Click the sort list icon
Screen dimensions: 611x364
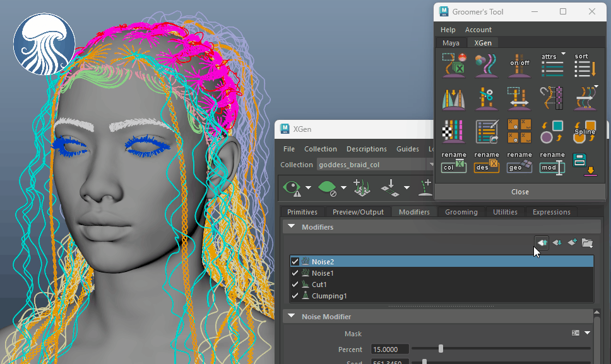pos(585,64)
